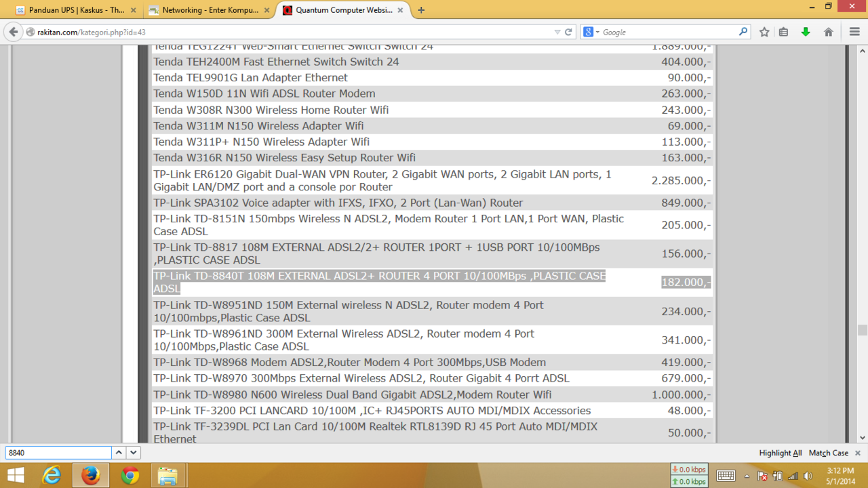Show hidden system tray icons
Viewport: 868px width, 488px height.
point(747,476)
